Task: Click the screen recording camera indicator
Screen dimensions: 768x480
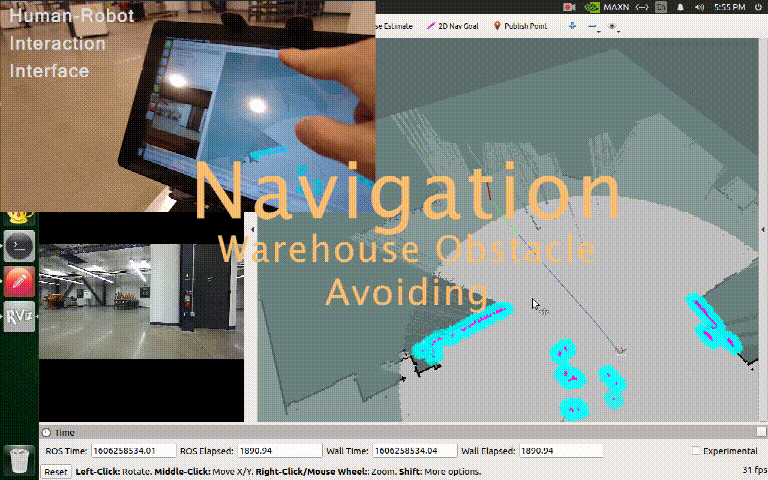Action: (569, 7)
